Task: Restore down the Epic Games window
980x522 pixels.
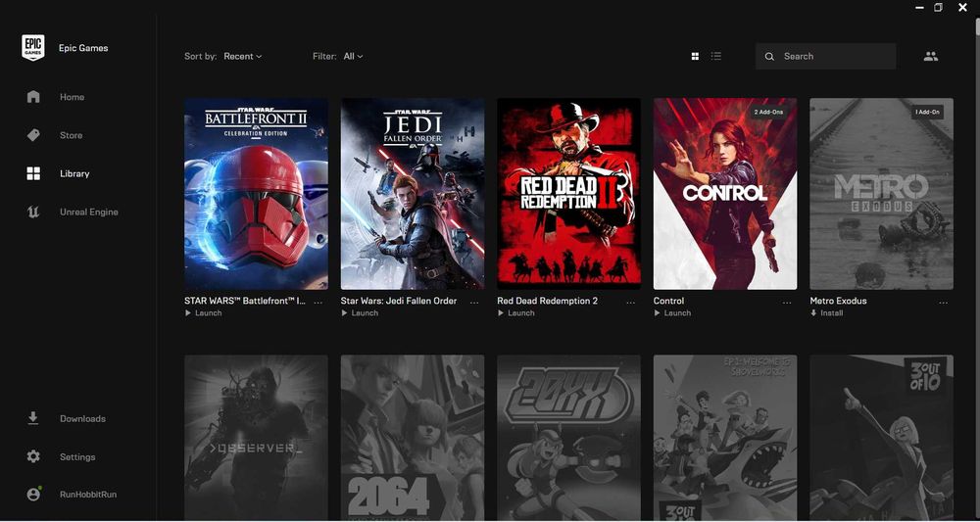Action: [939, 8]
